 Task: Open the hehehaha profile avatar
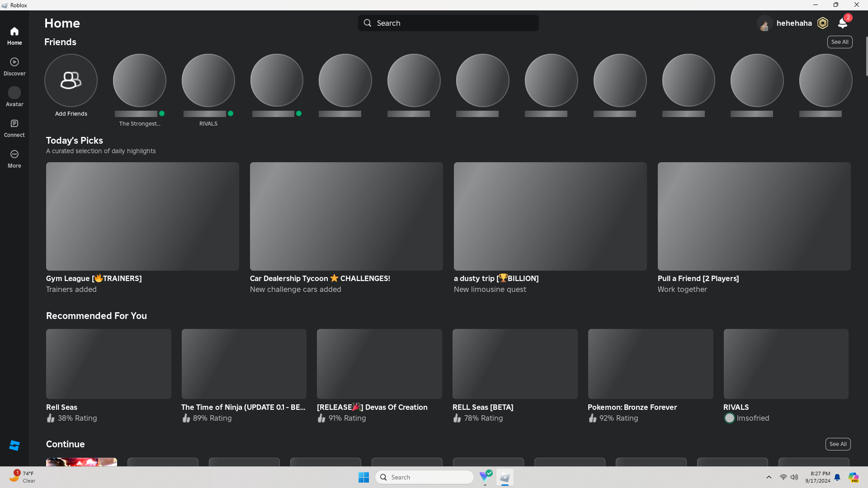pos(764,23)
